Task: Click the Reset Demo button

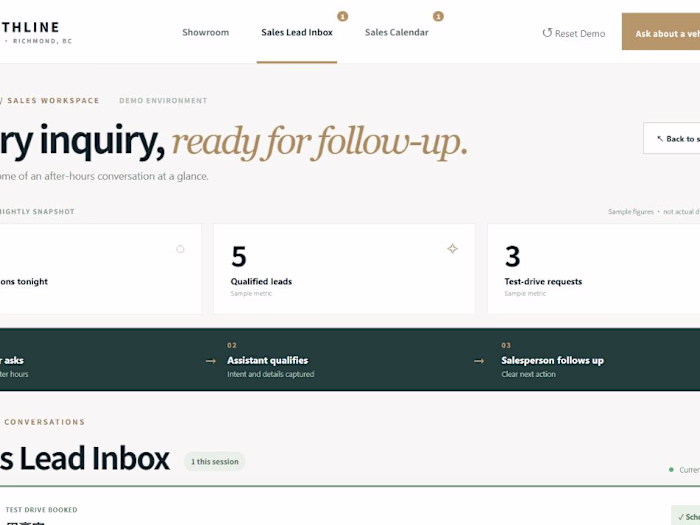Action: point(574,33)
